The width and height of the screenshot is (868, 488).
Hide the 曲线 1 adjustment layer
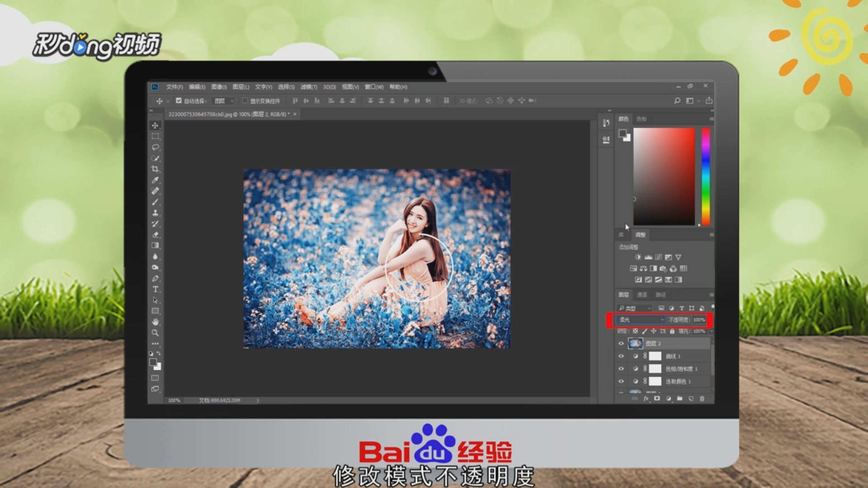point(621,356)
